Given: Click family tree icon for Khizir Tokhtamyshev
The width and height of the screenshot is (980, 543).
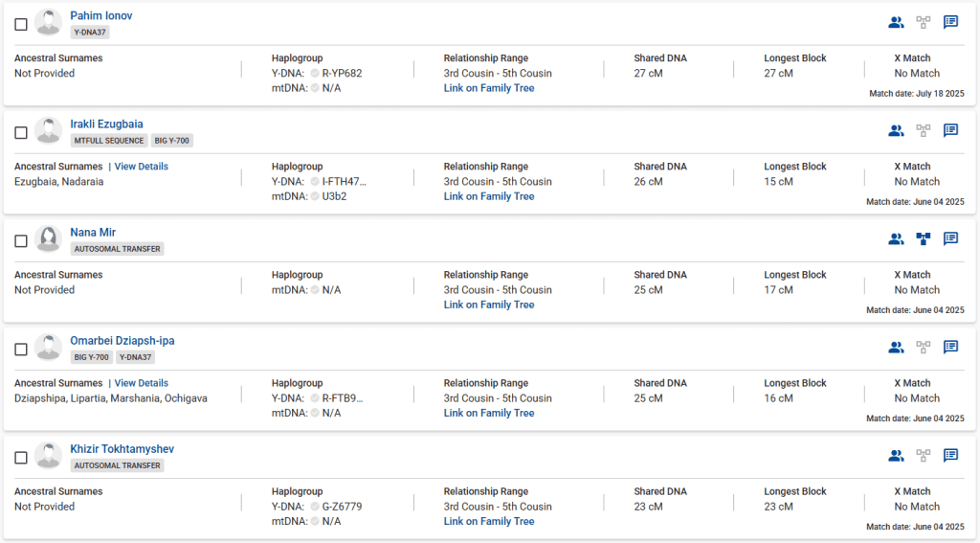Looking at the screenshot, I should 924,455.
